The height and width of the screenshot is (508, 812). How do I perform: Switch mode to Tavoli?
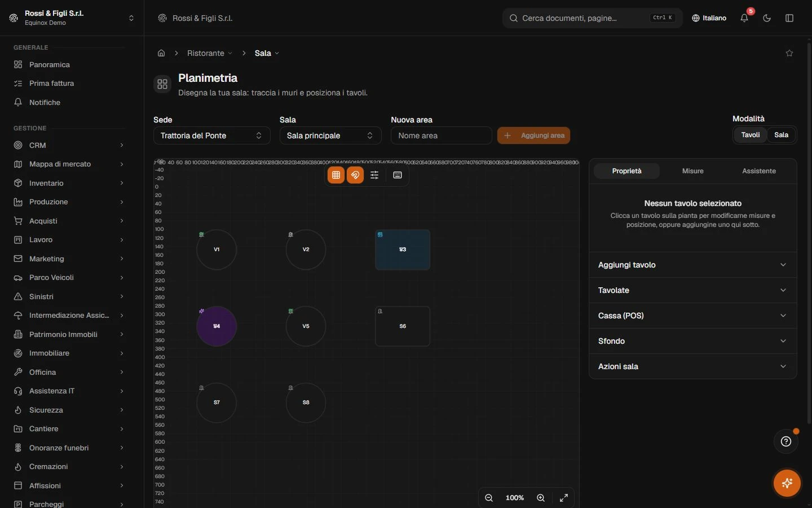(x=751, y=135)
